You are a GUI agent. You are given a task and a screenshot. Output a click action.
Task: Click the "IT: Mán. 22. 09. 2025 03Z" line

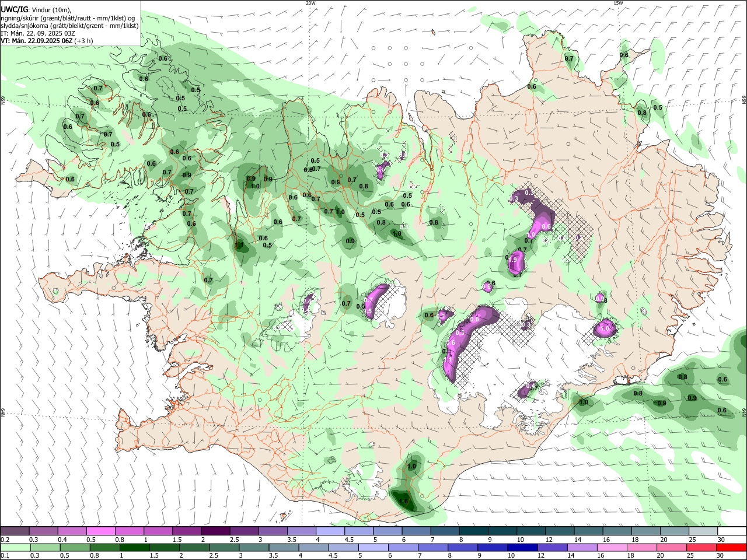click(x=38, y=33)
